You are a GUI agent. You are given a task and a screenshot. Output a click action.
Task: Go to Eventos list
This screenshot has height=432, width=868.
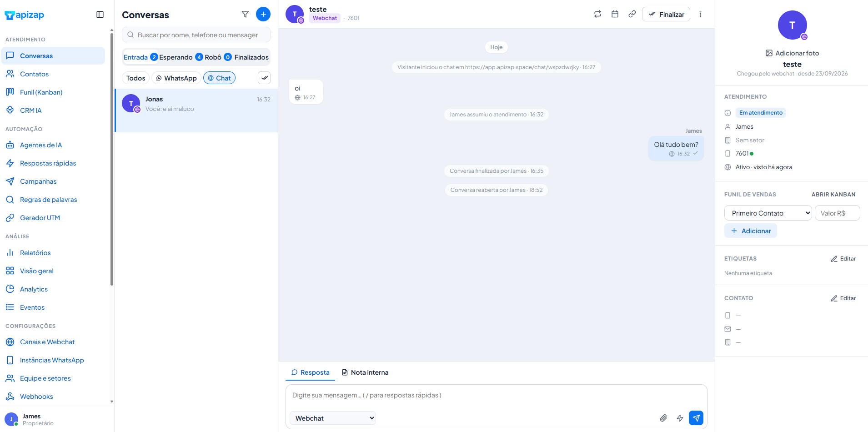tap(53, 307)
